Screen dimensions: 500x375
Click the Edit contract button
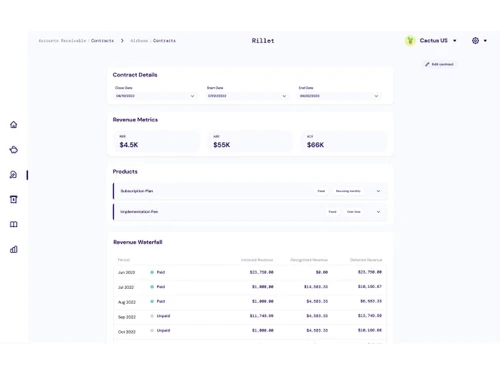pos(439,64)
